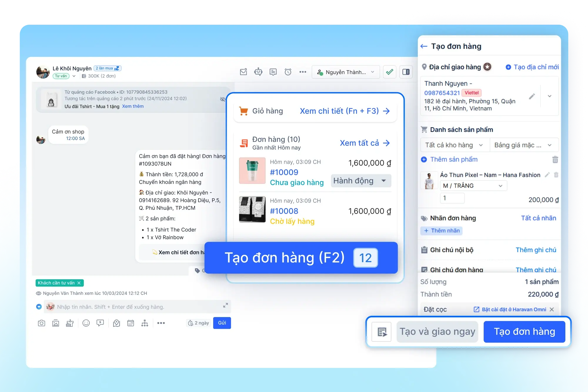Expand the Tất cả kho hàng dropdown
This screenshot has height=392, width=588.
click(x=454, y=145)
